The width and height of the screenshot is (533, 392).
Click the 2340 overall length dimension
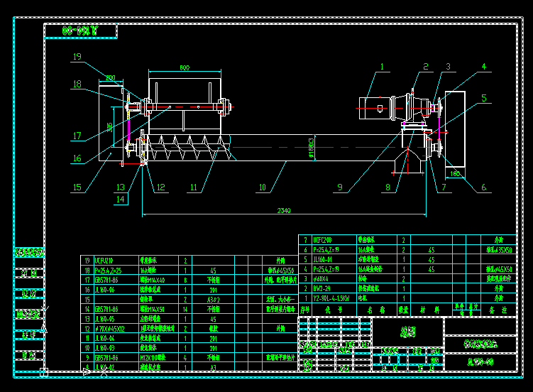(x=284, y=210)
